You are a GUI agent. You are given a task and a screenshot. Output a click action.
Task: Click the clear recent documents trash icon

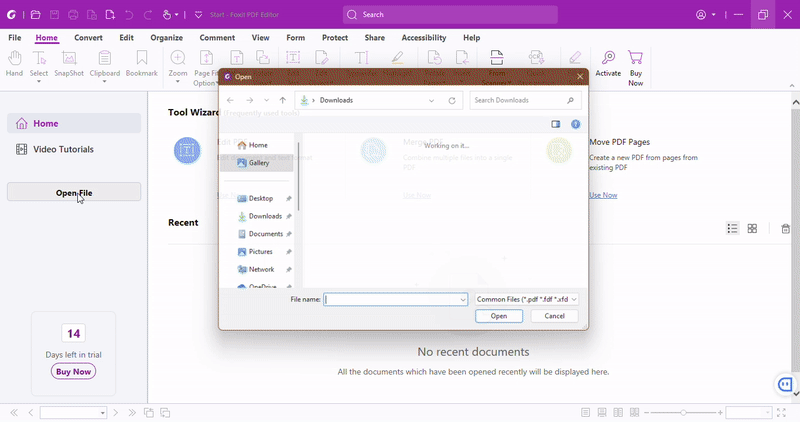pyautogui.click(x=786, y=229)
